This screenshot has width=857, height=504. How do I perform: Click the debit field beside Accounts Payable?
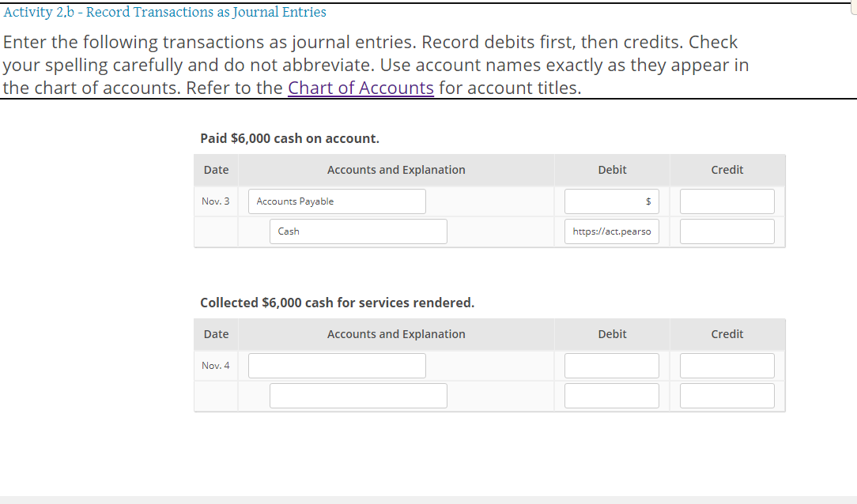(x=612, y=201)
